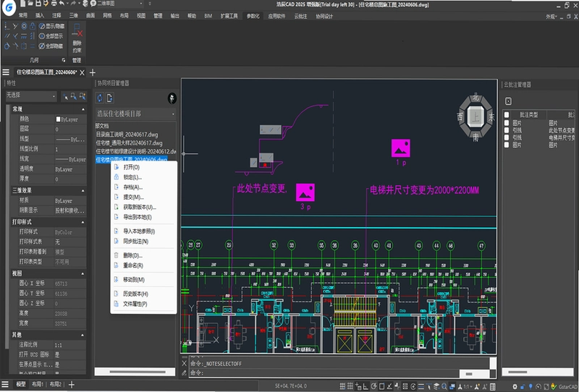Click the Lock (fix) geometric constraint icon
The height and width of the screenshot is (392, 579).
[33, 26]
